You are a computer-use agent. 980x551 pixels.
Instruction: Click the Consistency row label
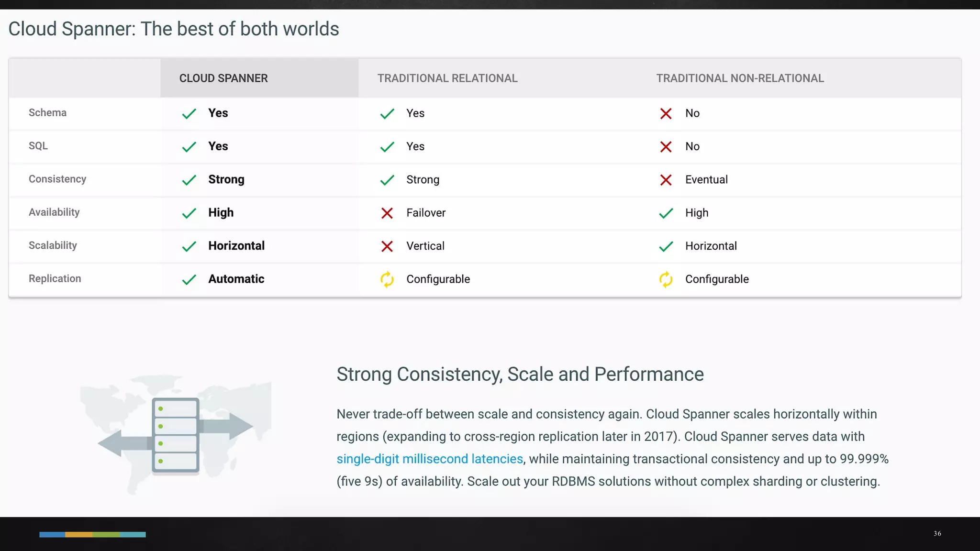(57, 179)
